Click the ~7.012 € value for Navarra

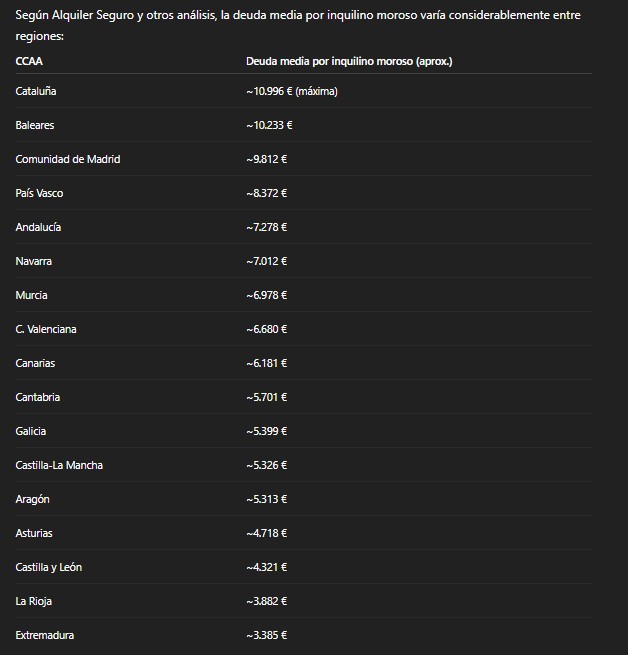[x=267, y=261]
